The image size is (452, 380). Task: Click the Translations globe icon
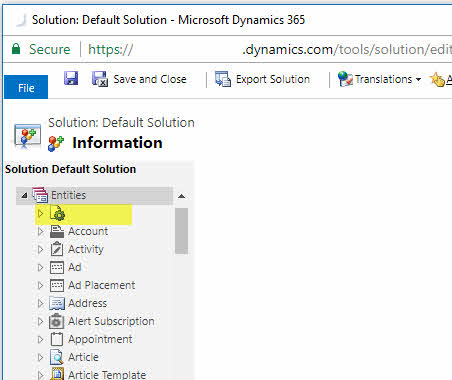click(x=345, y=79)
